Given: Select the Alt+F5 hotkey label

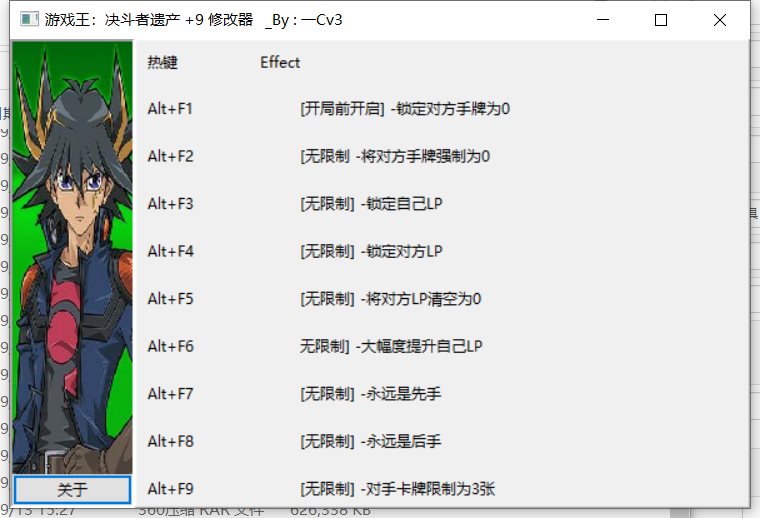Looking at the screenshot, I should pyautogui.click(x=171, y=298).
